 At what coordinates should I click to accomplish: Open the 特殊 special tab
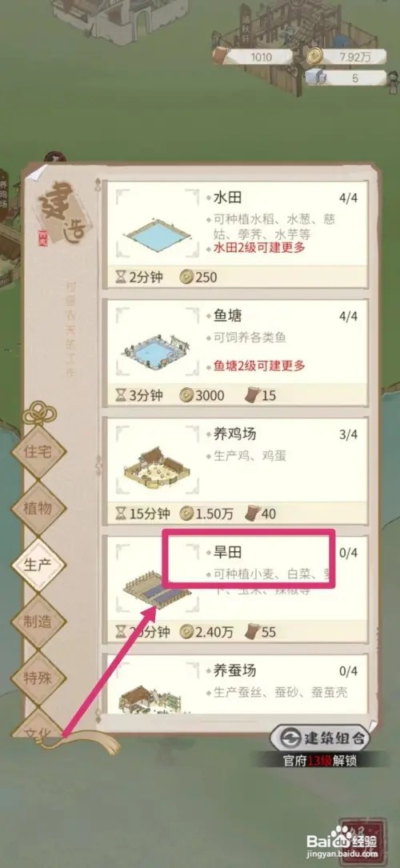[x=38, y=677]
